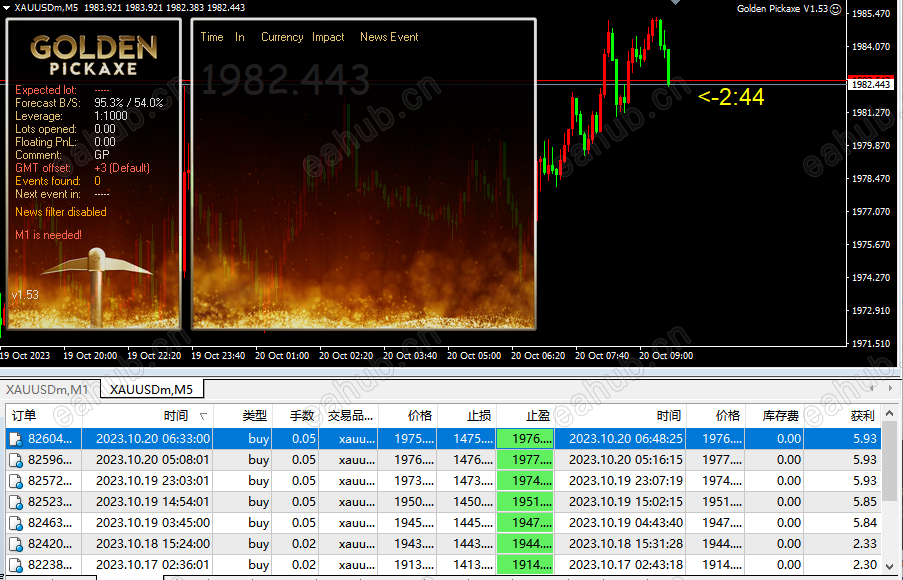
Task: Click order icon for 82420 row
Action: (x=16, y=544)
